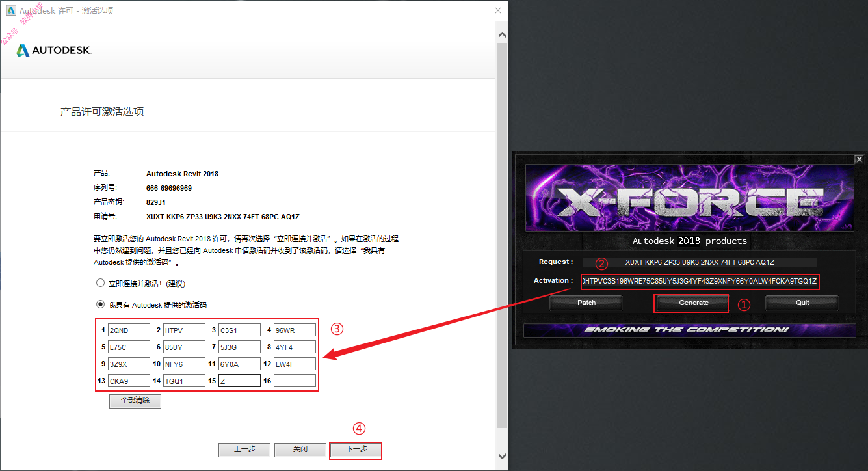
Task: Click activation code field 15 containing Z
Action: [239, 381]
